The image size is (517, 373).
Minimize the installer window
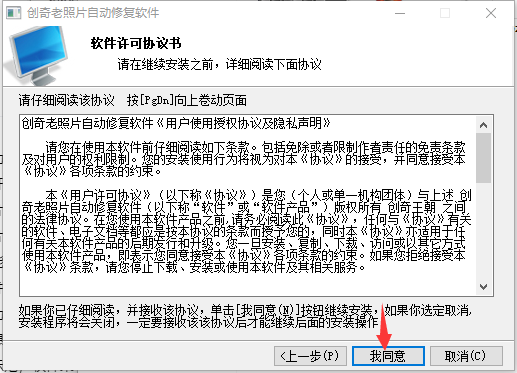click(x=400, y=13)
